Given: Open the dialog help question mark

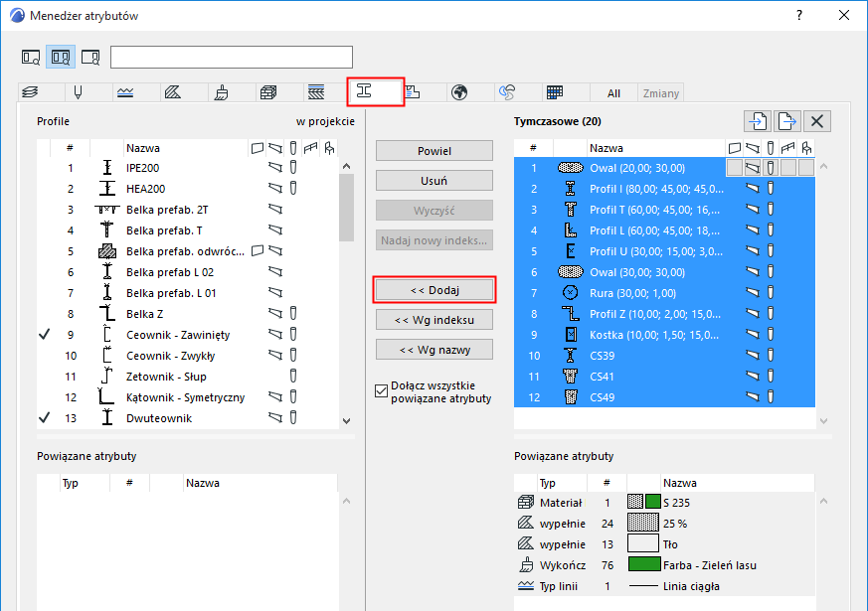Looking at the screenshot, I should click(798, 16).
